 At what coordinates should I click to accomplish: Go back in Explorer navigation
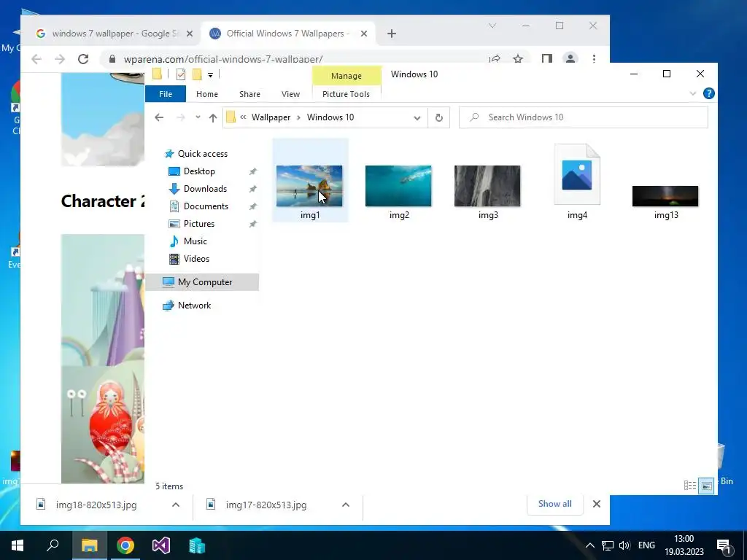(x=159, y=117)
